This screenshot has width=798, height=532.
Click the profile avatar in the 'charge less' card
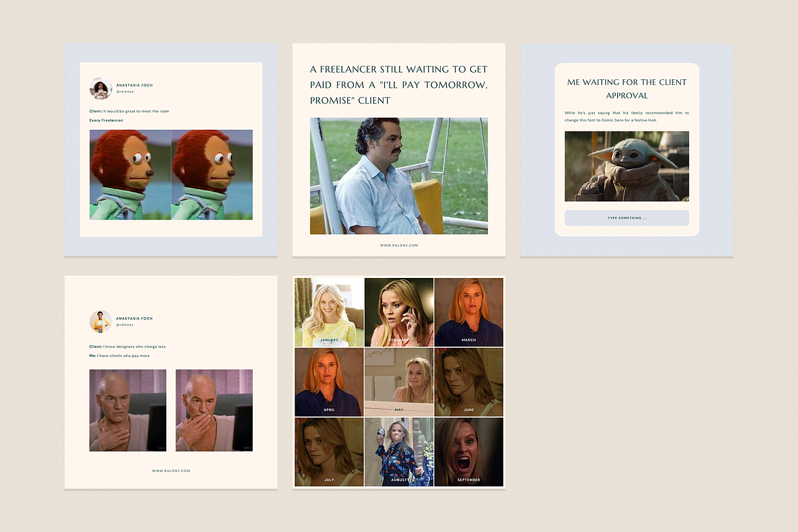100,321
